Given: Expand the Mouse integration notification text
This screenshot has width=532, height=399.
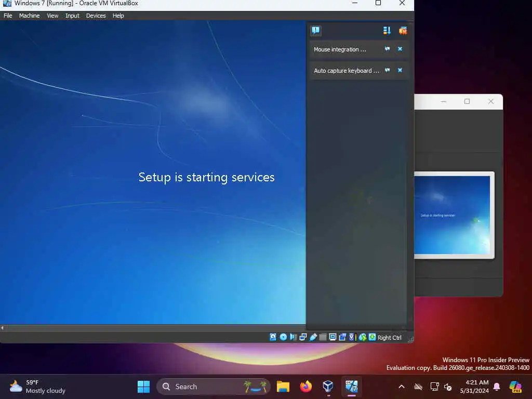Looking at the screenshot, I should tap(340, 49).
